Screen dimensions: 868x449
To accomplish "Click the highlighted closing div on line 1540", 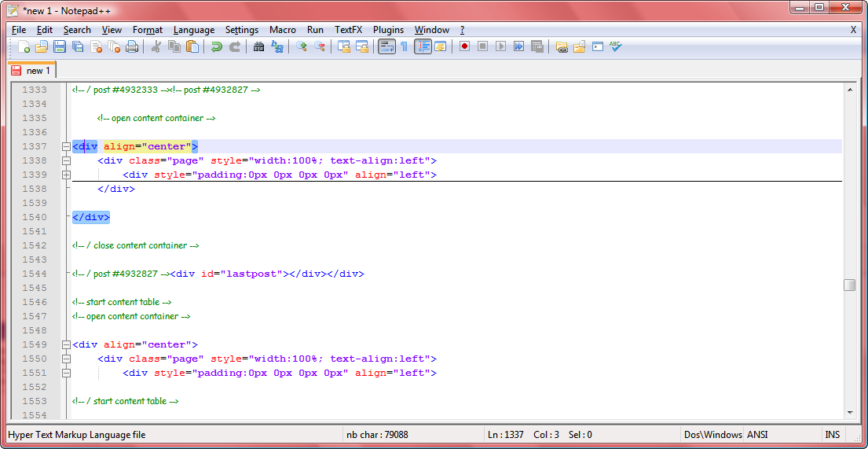I will 91,217.
